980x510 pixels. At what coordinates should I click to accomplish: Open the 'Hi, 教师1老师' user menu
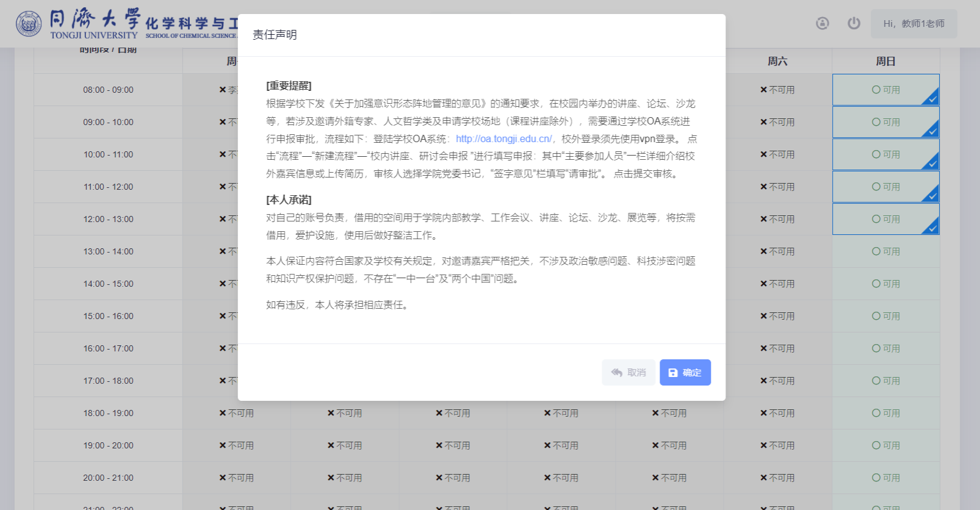(x=913, y=24)
